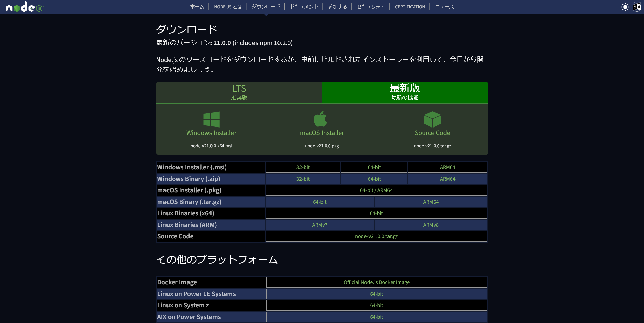Viewport: 644px width, 323px height.
Task: Select 32-bit Windows Binary (.zip)
Action: [303, 179]
